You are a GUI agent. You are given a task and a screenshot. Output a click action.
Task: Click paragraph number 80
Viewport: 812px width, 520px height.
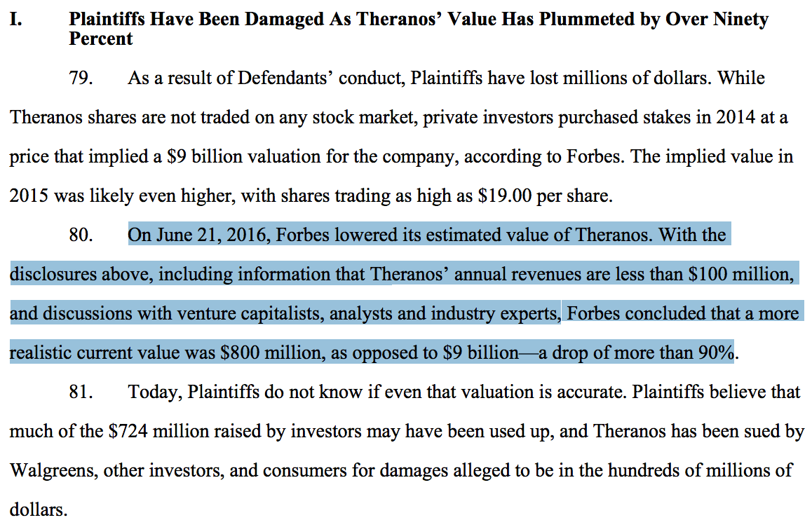pos(81,235)
